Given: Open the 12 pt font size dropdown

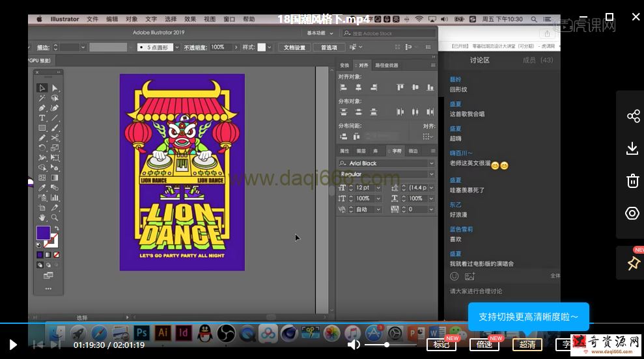Looking at the screenshot, I should 378,187.
